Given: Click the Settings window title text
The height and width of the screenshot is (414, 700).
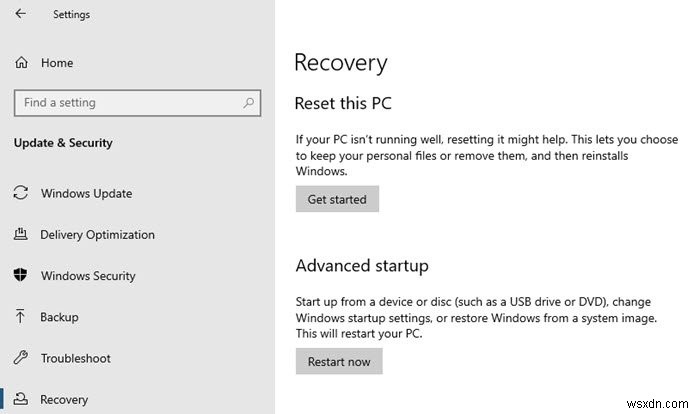Looking at the screenshot, I should 71,14.
